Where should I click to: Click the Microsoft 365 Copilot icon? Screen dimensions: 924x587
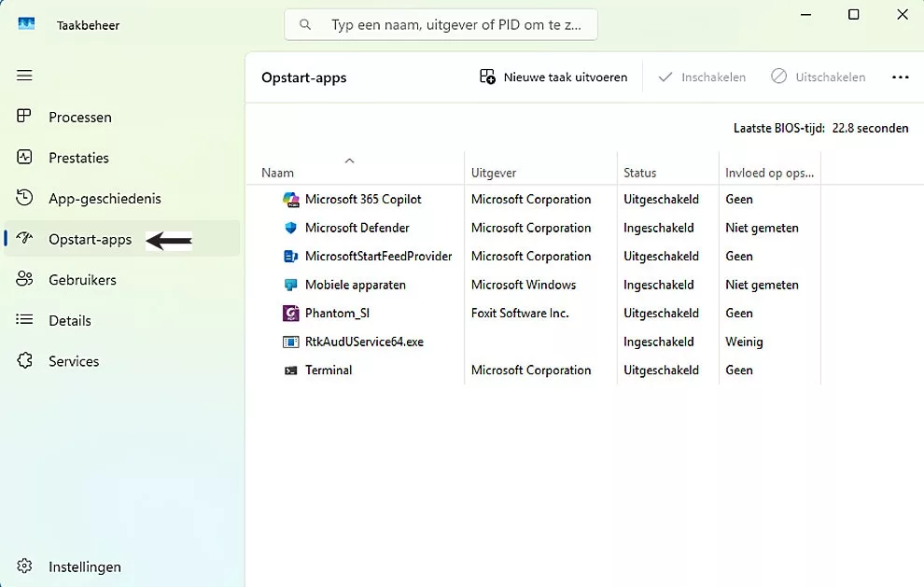(x=290, y=199)
